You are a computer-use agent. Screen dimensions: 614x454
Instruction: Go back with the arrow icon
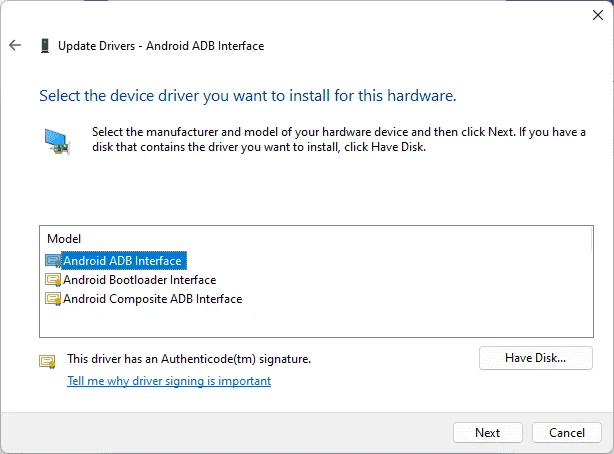coord(15,45)
